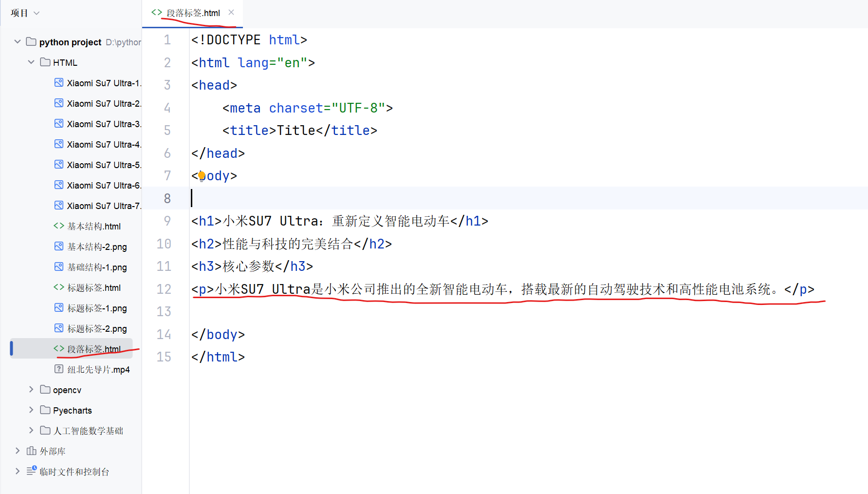Select Xiaomi Su7 Ultra-1 file

104,83
